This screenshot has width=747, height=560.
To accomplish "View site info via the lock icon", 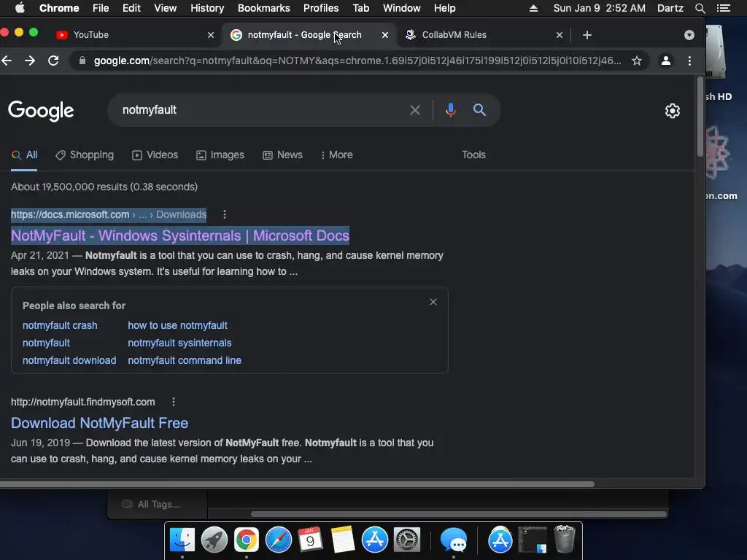I will [82, 61].
